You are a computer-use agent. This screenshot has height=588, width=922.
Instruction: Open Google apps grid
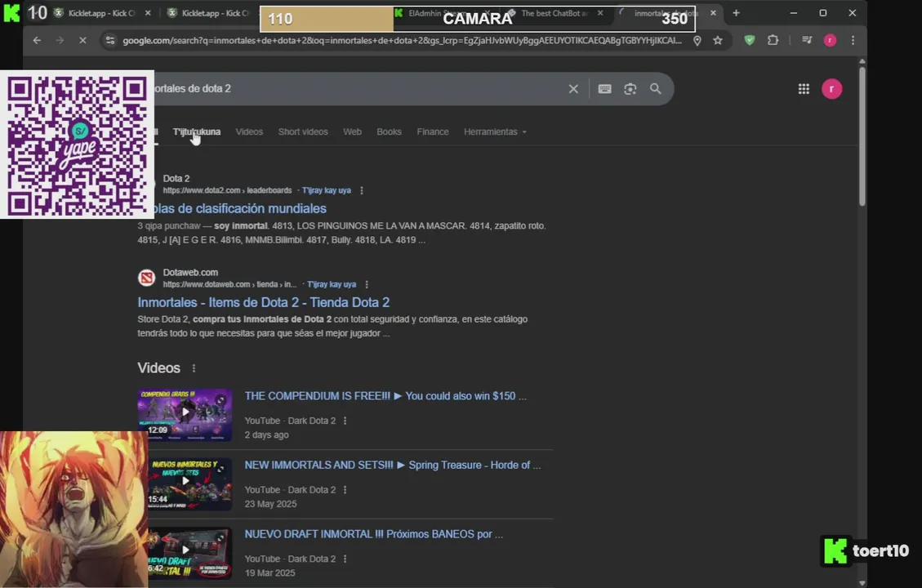point(804,89)
